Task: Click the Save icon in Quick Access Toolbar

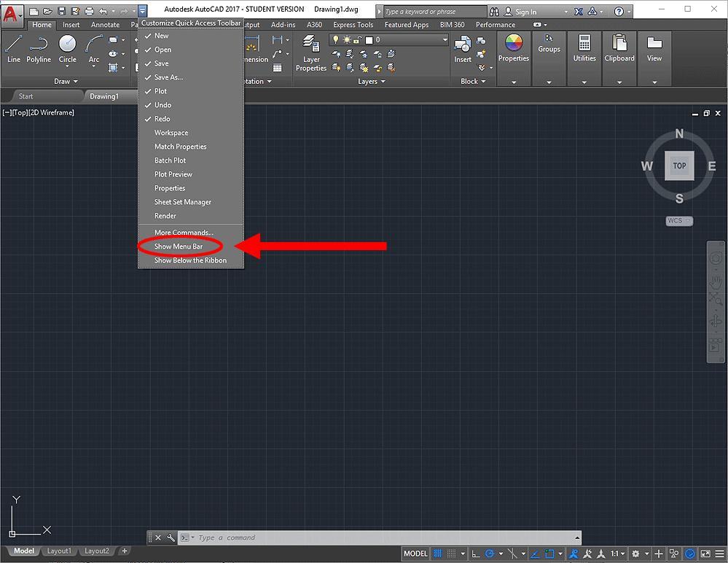Action: point(61,11)
